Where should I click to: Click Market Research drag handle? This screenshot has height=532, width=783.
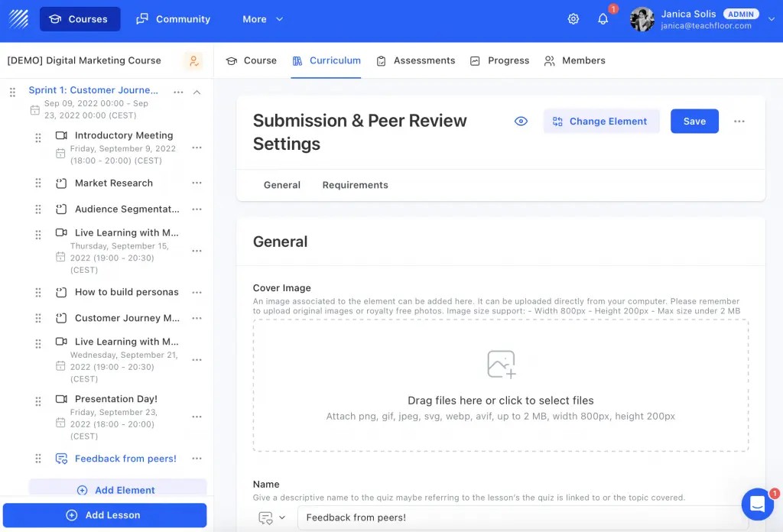38,183
